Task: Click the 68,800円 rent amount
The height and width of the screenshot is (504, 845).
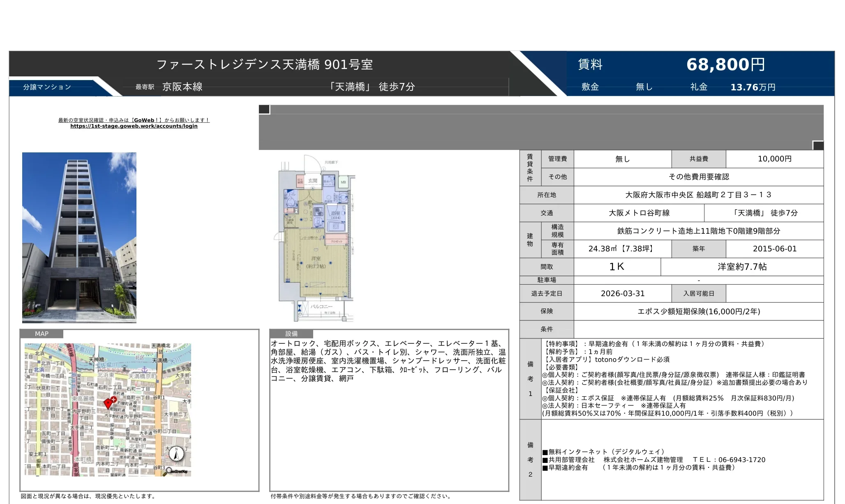Action: (x=725, y=64)
